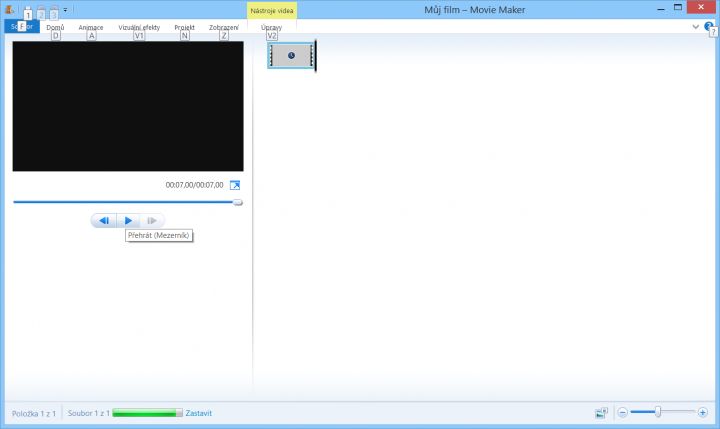Close the Movie Maker window
This screenshot has height=429, width=720.
coord(701,7)
